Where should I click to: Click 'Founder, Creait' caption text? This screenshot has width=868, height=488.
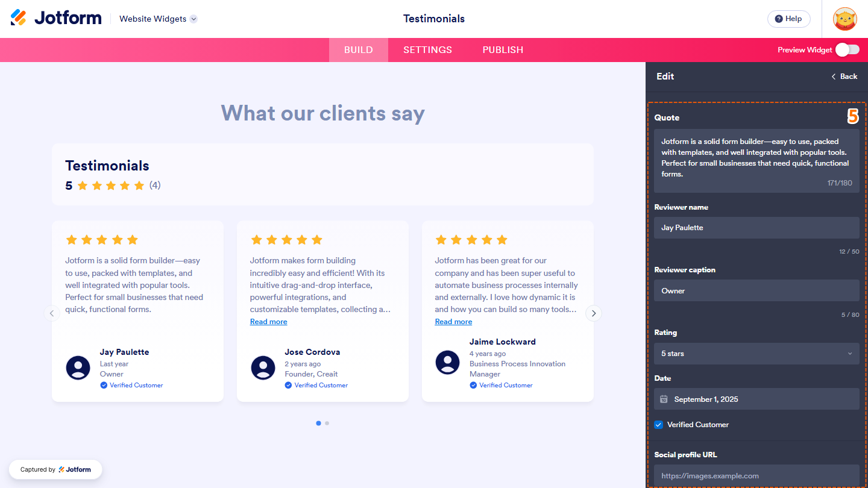311,374
